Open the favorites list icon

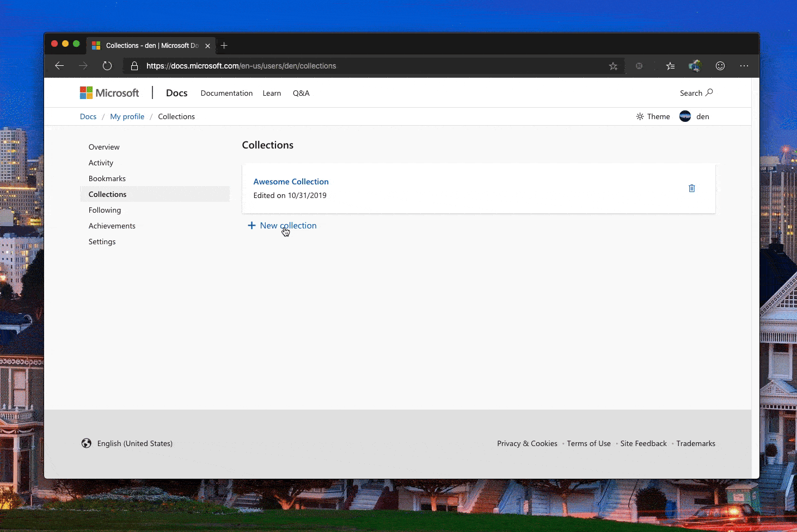coord(670,66)
